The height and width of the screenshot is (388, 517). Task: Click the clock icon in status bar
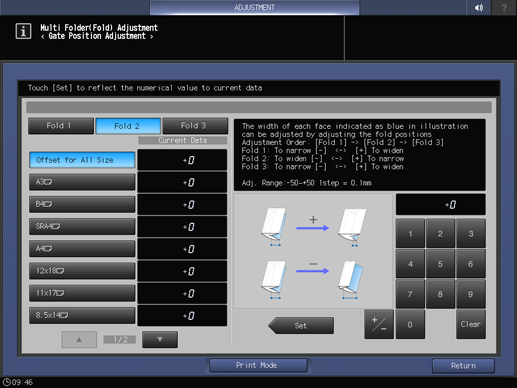(6, 382)
